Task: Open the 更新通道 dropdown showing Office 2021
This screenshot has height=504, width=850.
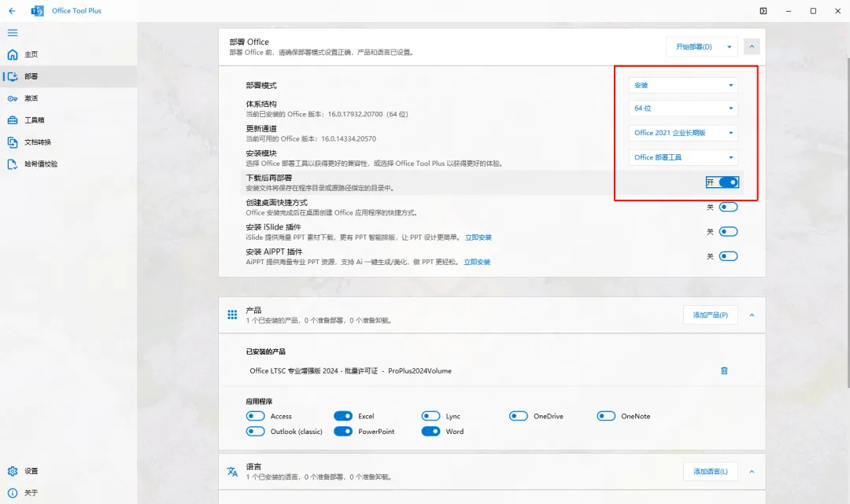Action: point(683,133)
